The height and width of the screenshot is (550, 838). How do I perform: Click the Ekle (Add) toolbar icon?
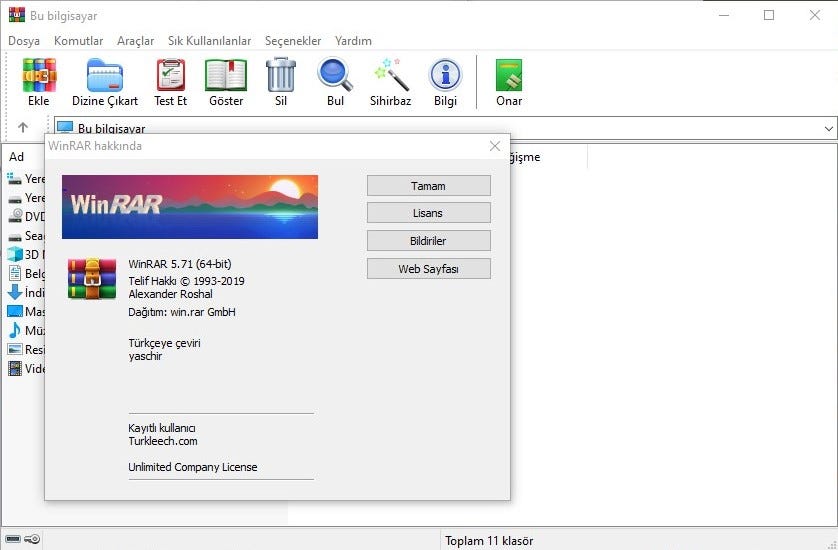38,75
